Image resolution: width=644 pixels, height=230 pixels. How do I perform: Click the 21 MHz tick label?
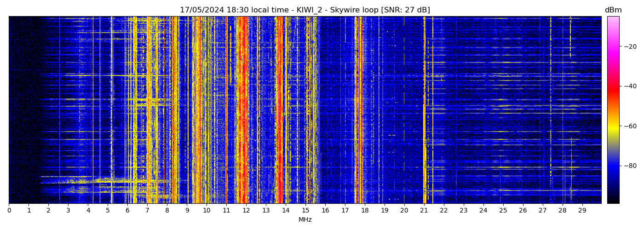424,210
